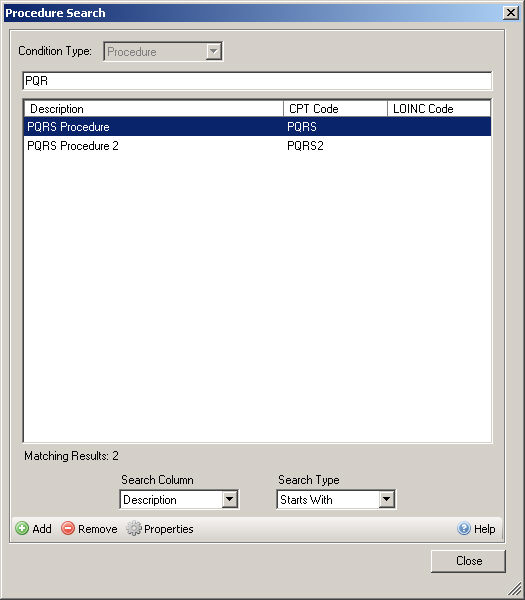The height and width of the screenshot is (600, 525).
Task: Click the blue Help question icon
Action: click(x=464, y=528)
